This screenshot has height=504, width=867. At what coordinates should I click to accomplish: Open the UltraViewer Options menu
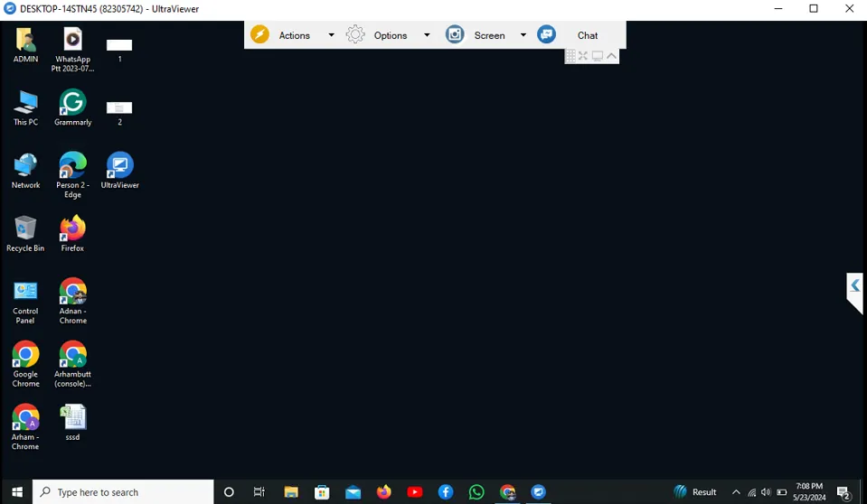click(391, 35)
